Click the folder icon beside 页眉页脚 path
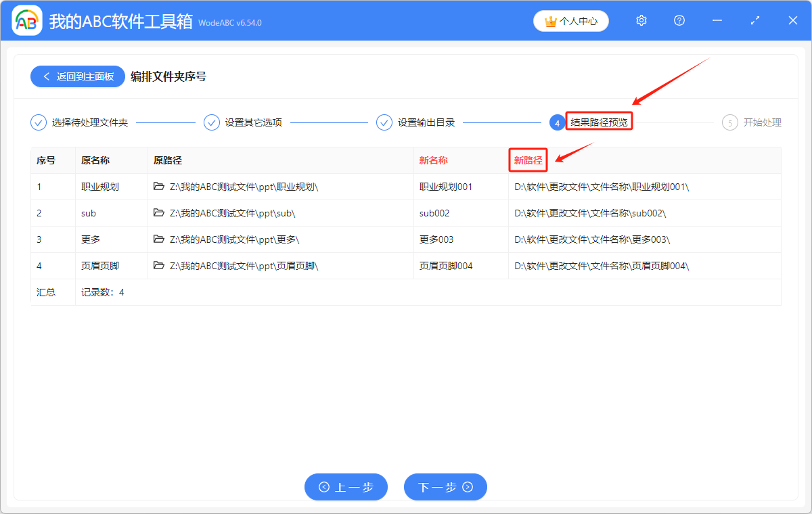 pos(160,266)
